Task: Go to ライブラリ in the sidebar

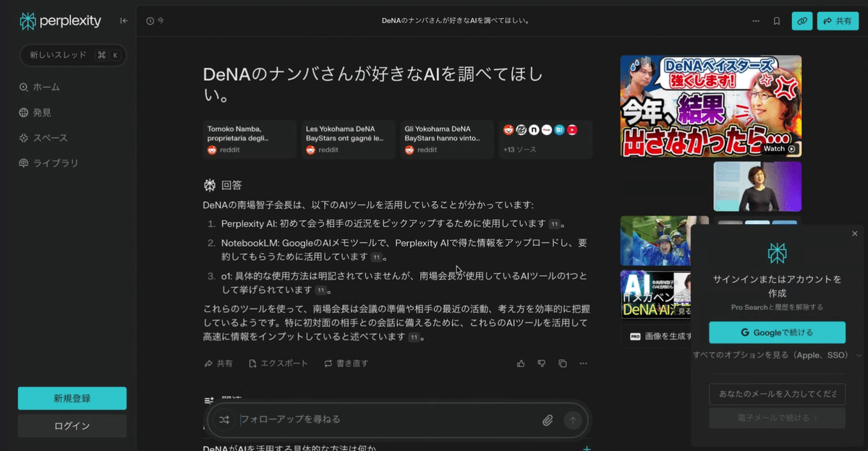Action: pos(48,163)
